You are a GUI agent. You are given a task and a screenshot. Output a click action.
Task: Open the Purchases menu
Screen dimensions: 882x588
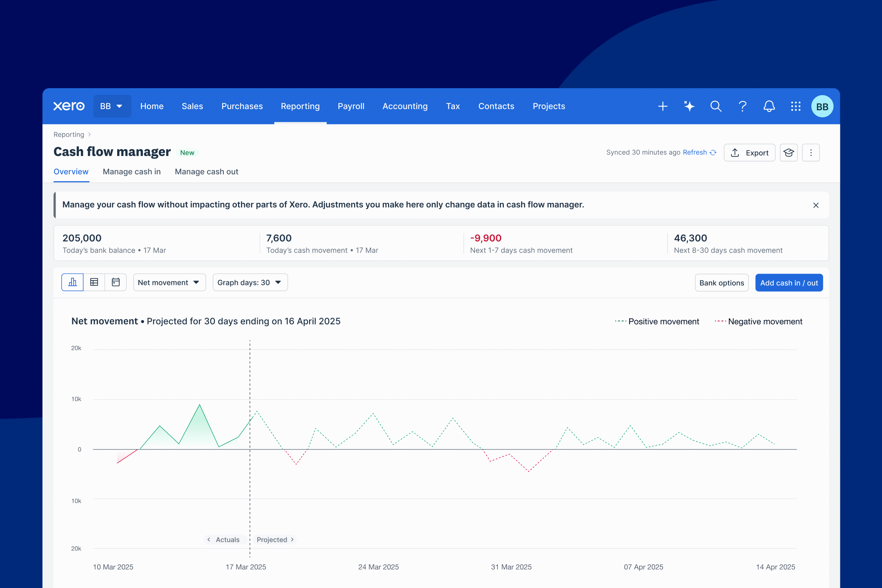[242, 106]
